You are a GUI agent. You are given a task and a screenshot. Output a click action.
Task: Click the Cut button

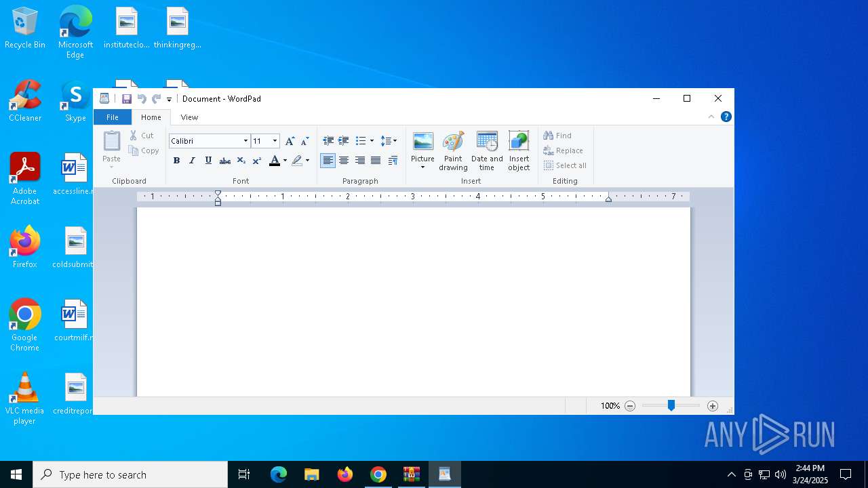pyautogui.click(x=142, y=136)
